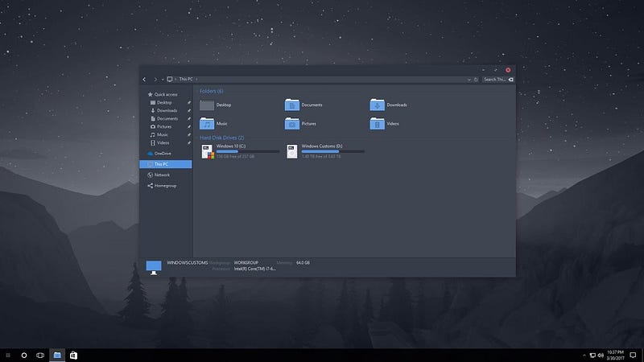This screenshot has width=644, height=362.
Task: Go forward with the forward arrow
Action: tap(155, 80)
